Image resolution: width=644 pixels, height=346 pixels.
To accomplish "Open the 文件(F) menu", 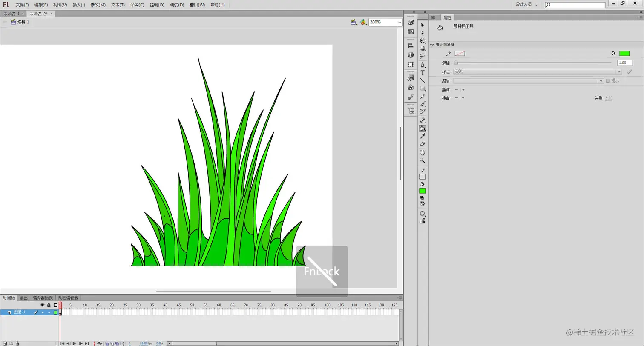I will coord(22,5).
